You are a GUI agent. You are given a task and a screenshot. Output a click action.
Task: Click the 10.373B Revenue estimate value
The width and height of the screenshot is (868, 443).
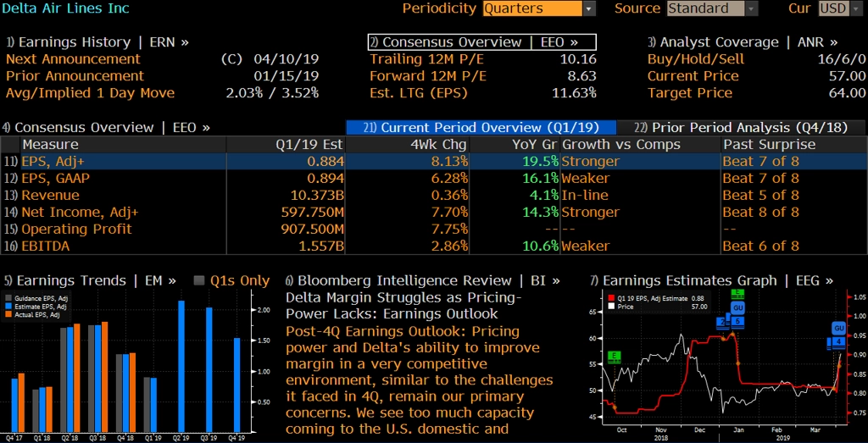click(x=317, y=195)
